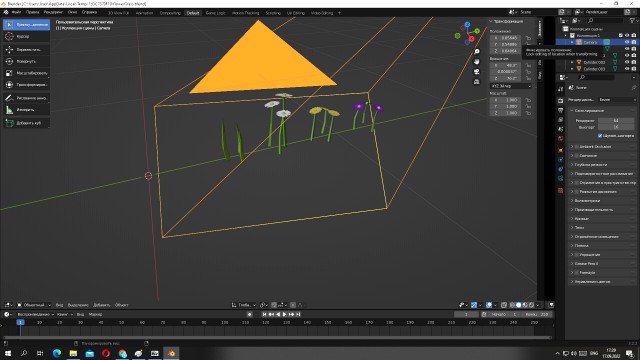
Task: Toggle visibility of Cylinder.003
Action: 627,69
